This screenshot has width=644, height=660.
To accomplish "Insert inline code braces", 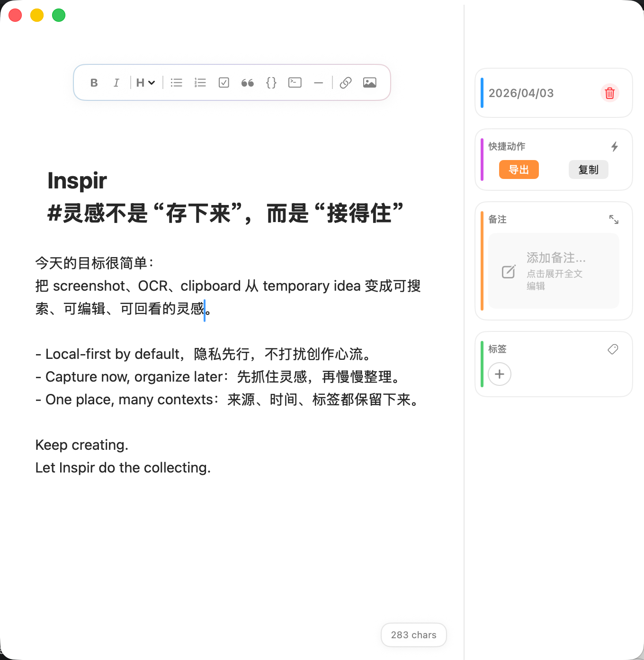I will [271, 82].
